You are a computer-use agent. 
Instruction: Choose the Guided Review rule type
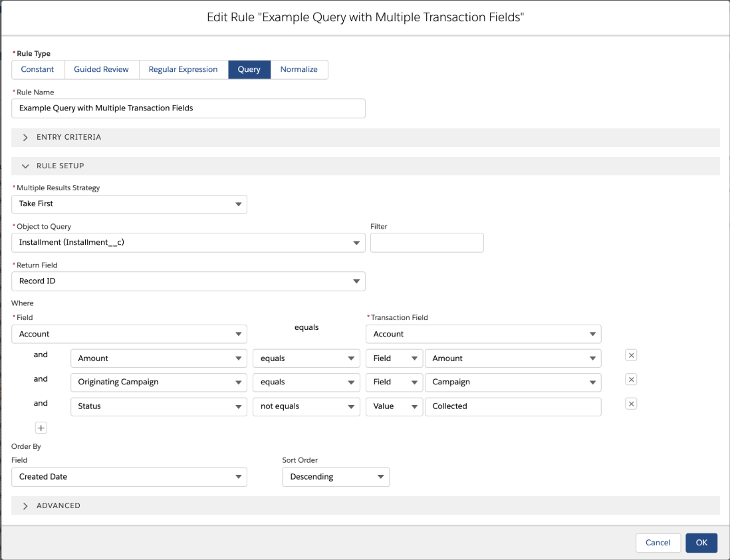point(101,69)
